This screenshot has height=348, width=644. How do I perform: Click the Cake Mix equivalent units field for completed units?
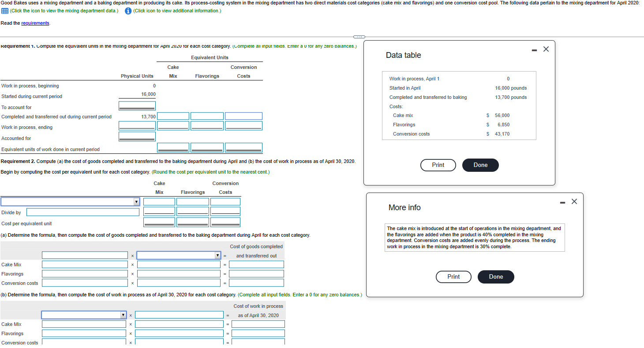click(173, 116)
